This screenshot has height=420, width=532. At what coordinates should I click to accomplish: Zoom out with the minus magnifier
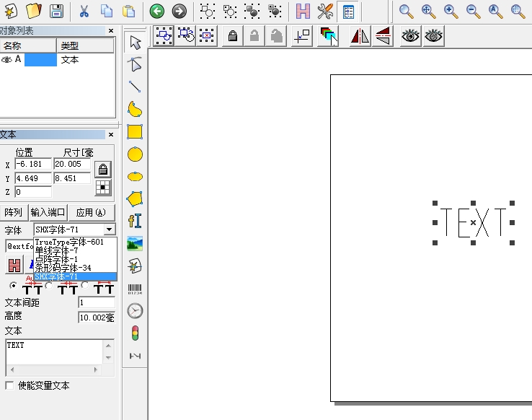point(473,12)
